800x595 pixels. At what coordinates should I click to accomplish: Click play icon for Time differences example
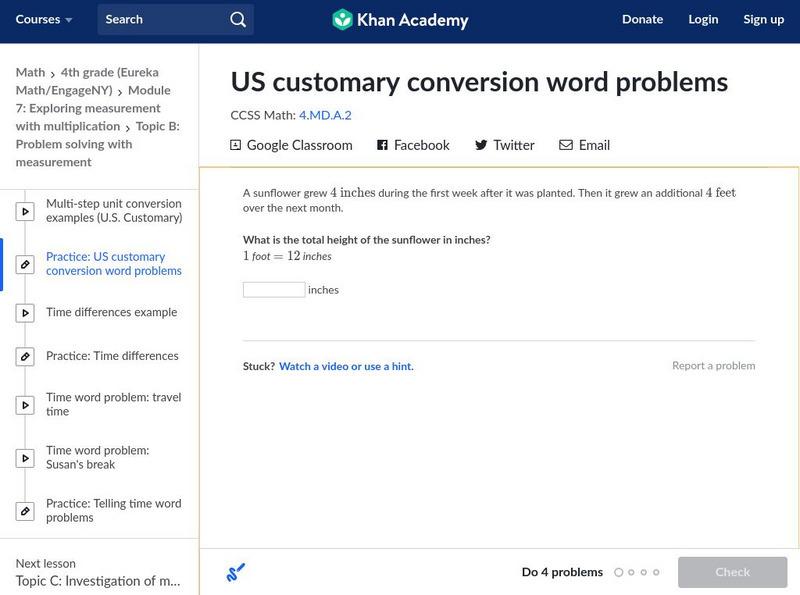pyautogui.click(x=25, y=313)
